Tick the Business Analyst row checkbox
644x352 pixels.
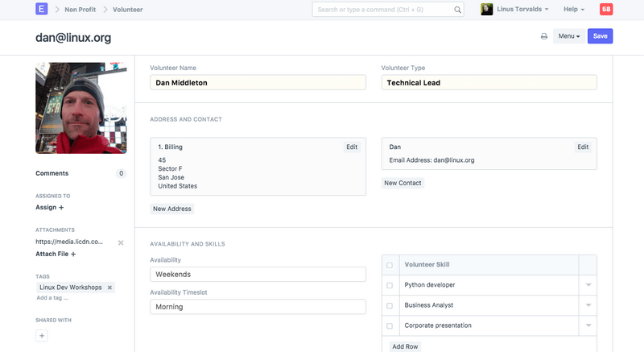click(x=390, y=305)
